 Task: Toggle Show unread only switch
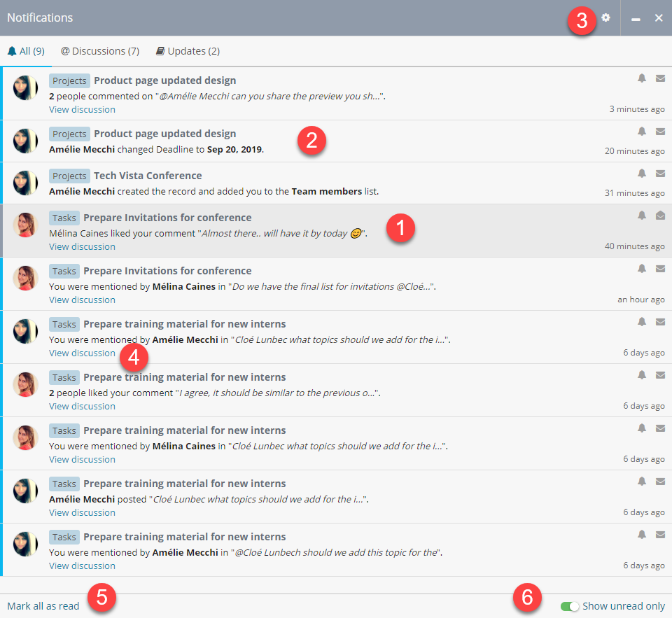click(x=570, y=606)
